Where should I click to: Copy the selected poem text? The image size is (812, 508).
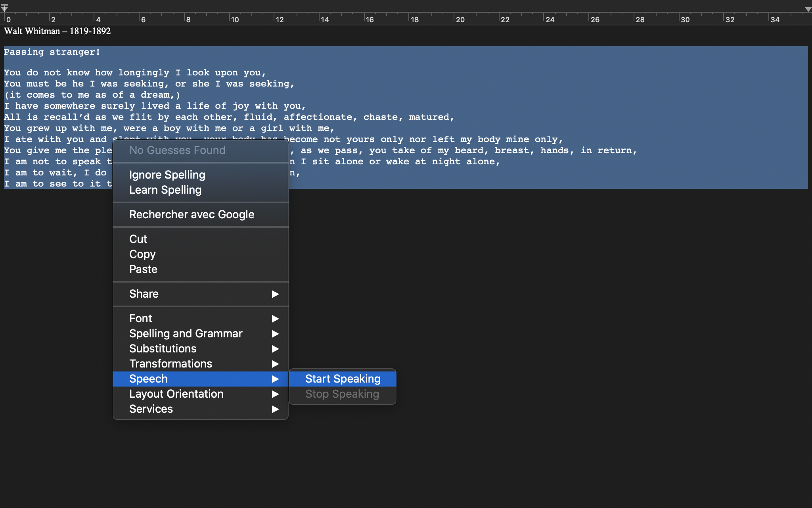click(200, 254)
